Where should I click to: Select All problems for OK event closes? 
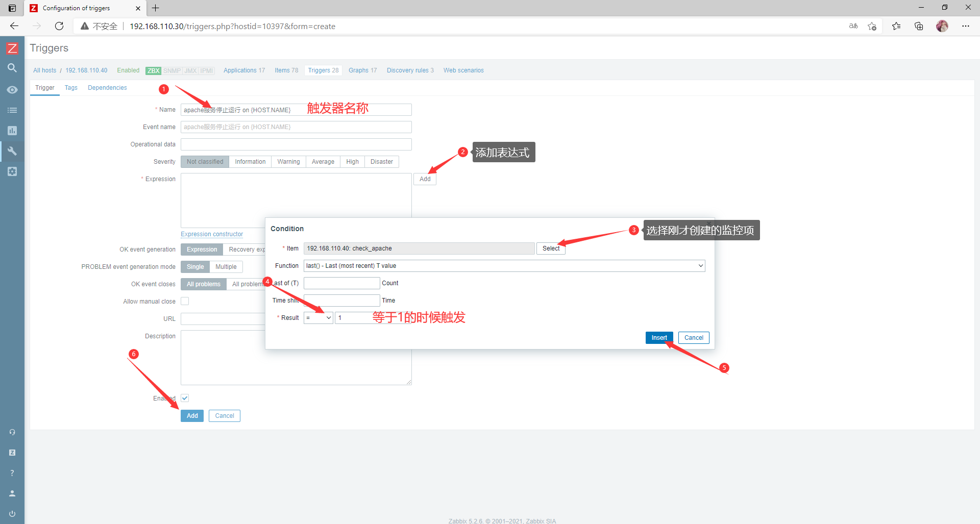(x=203, y=284)
